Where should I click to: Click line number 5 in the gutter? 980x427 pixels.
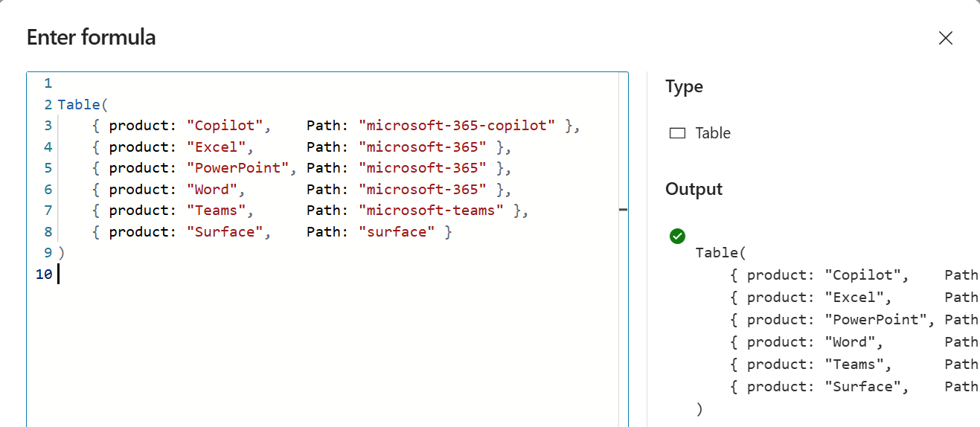48,168
